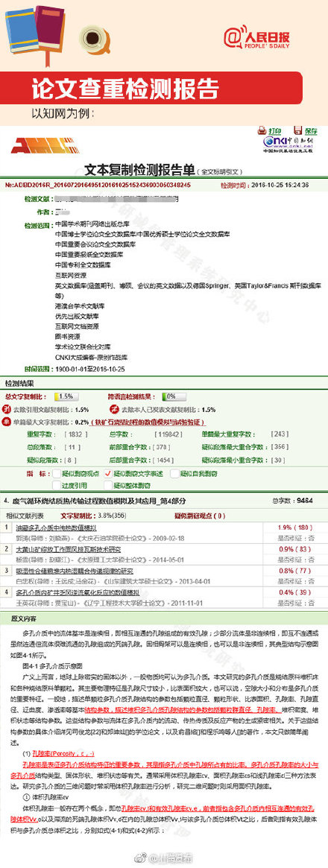This screenshot has height=868, width=328.
Task: Tick the 过度引用 checkbox
Action: (x=57, y=485)
